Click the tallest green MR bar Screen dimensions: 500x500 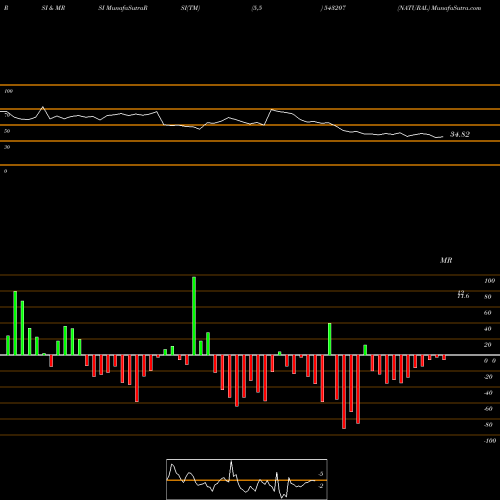coord(194,316)
